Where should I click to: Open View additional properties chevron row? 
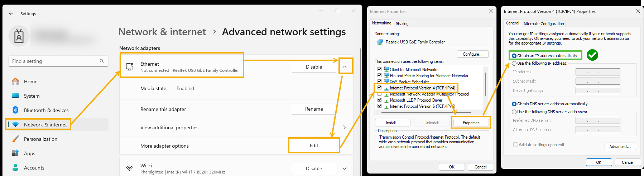click(345, 127)
